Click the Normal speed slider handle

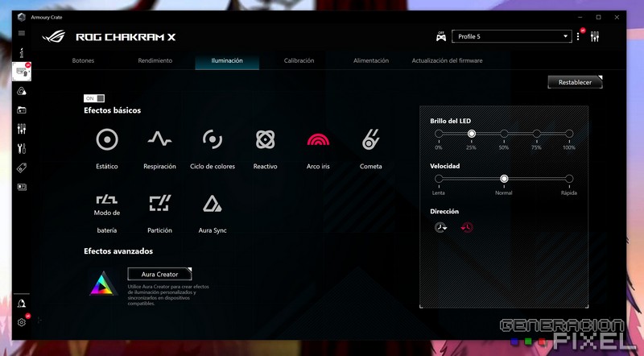pyautogui.click(x=504, y=179)
